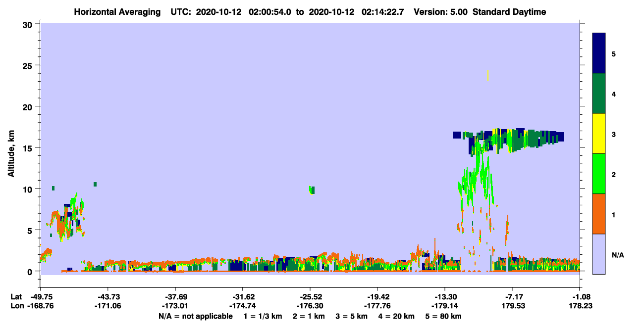
Task: Click the latitude value -43.73
Action: 108,297
